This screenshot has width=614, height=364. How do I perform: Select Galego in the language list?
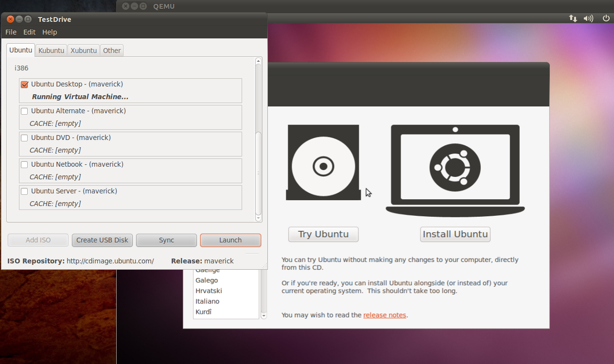tap(207, 280)
